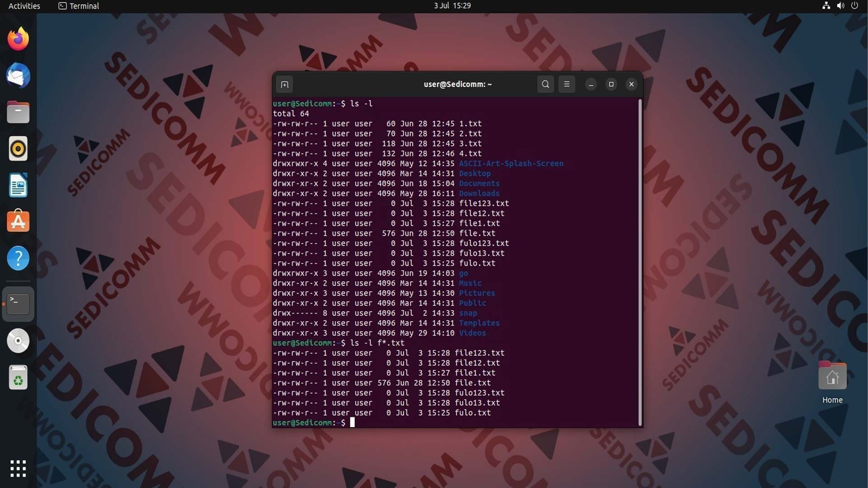Click the go directory entry
The height and width of the screenshot is (488, 868).
pos(463,273)
